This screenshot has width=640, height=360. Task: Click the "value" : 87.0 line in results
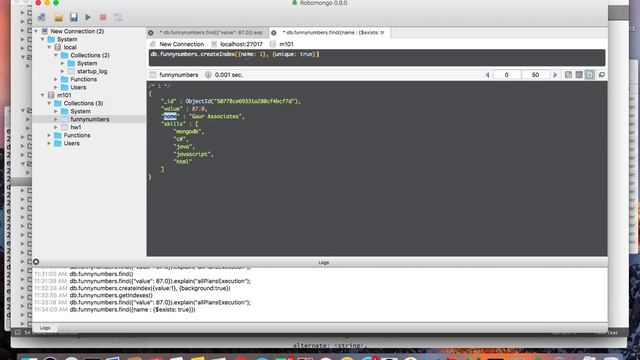(x=184, y=109)
